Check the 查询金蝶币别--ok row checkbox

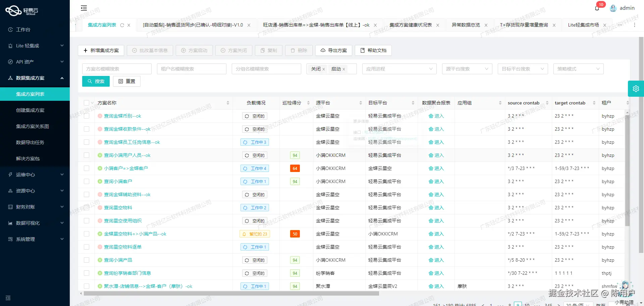87,116
